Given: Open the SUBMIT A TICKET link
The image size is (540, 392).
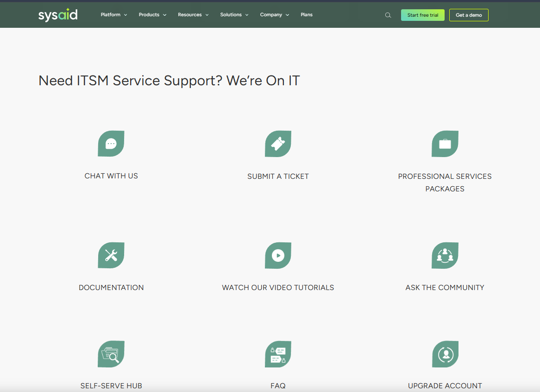Looking at the screenshot, I should click(x=278, y=177).
